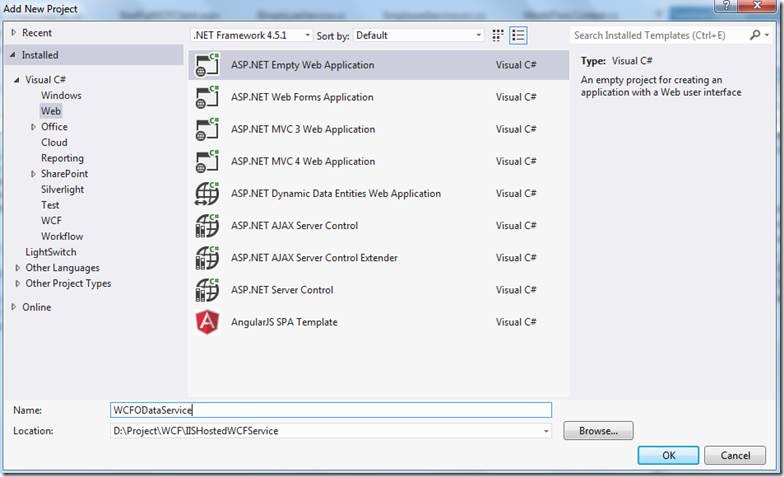Select 'ASP.NET MVC 4 Web Application' template text
784x477 pixels.
tap(303, 162)
